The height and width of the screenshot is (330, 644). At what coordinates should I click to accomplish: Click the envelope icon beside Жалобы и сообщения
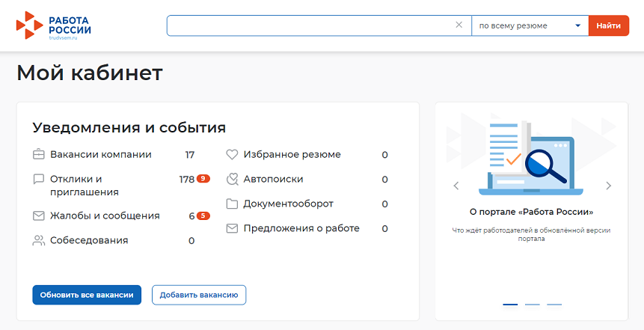39,216
